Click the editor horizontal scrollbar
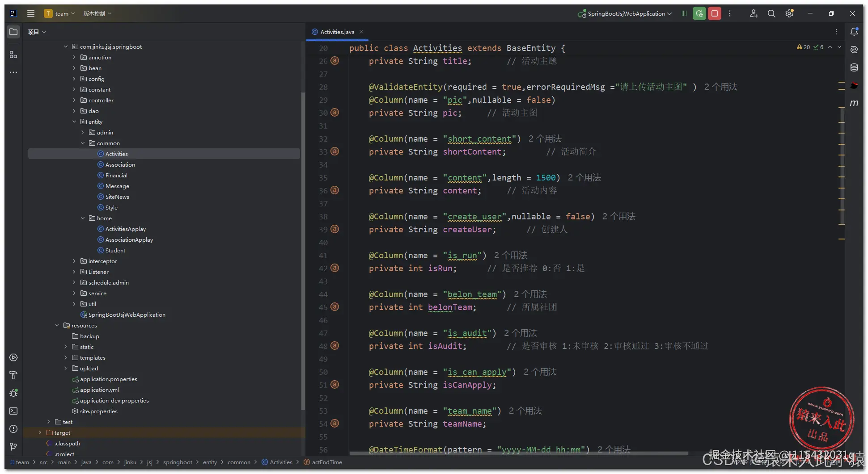868x474 pixels. [519, 453]
